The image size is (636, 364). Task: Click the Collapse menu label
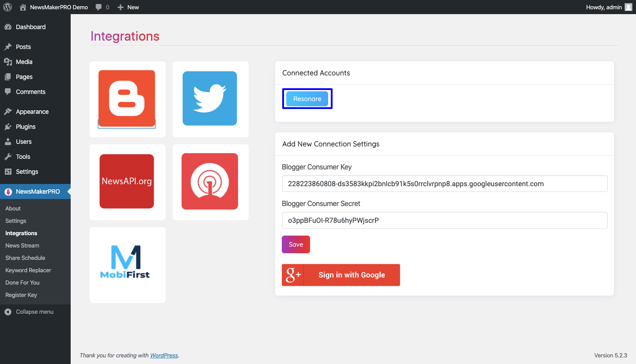(34, 311)
